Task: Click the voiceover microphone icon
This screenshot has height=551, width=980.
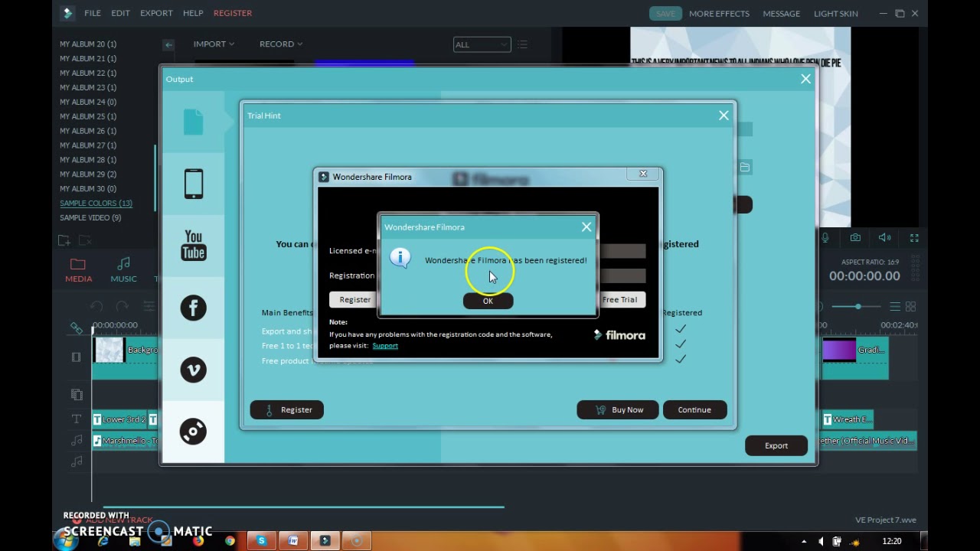Action: 825,238
